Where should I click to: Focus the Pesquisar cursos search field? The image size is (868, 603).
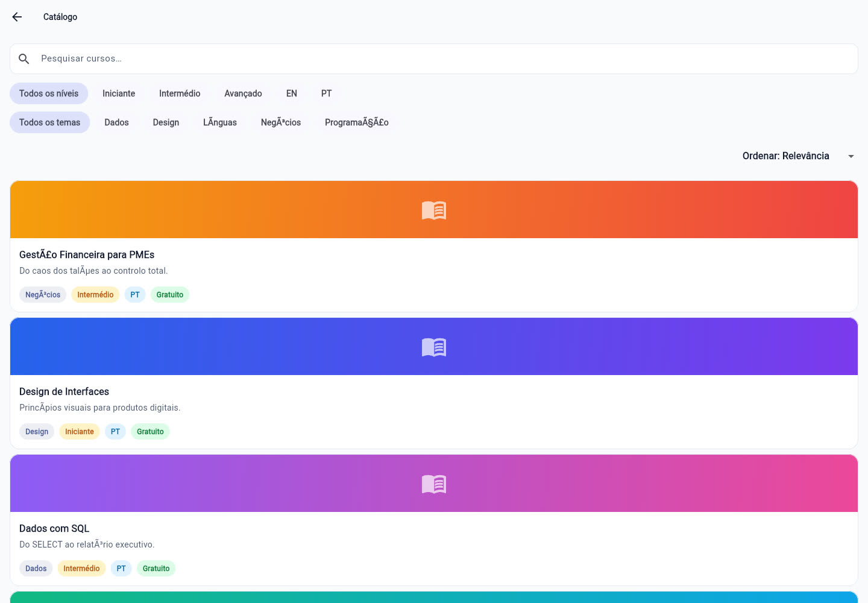pyautogui.click(x=434, y=58)
